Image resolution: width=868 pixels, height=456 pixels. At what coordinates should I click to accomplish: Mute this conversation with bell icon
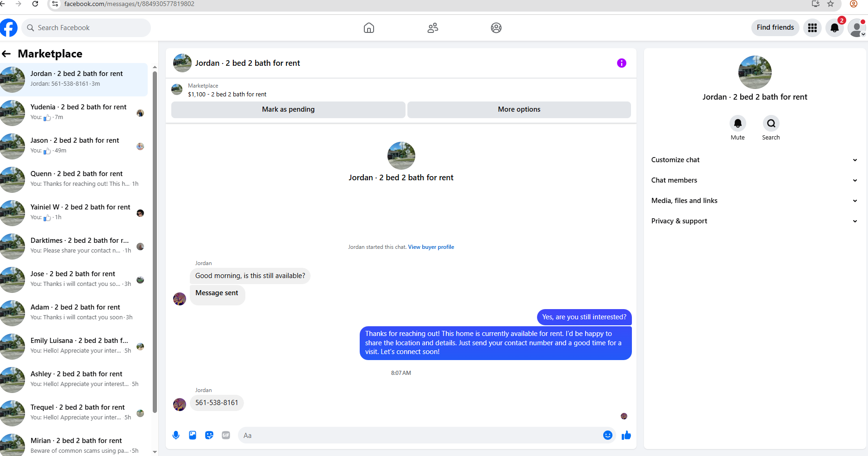(738, 123)
